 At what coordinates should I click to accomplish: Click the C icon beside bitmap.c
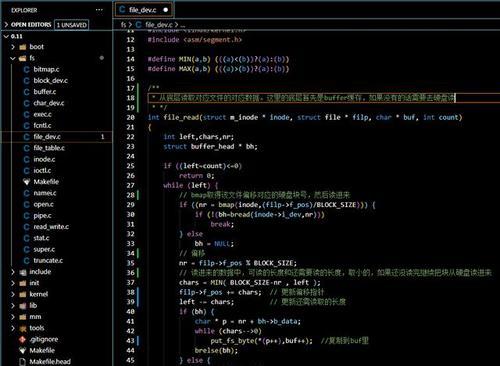tap(26, 69)
